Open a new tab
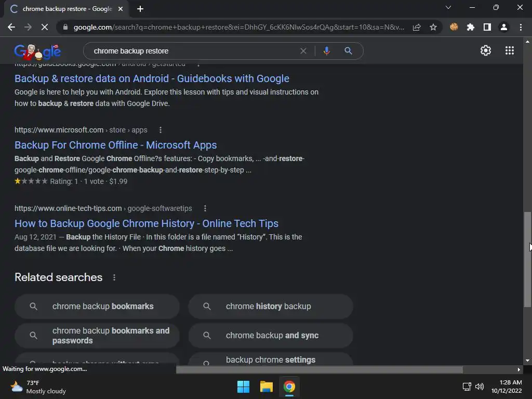The height and width of the screenshot is (399, 532). coord(140,9)
